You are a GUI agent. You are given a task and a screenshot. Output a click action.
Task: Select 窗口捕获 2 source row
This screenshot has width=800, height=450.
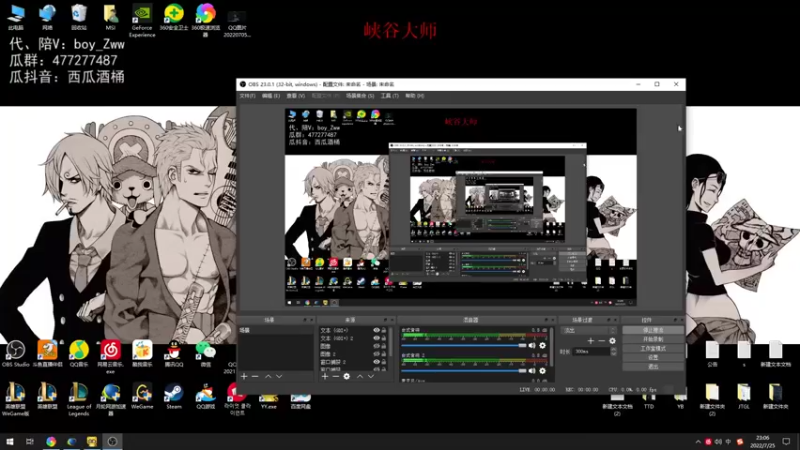click(x=353, y=362)
